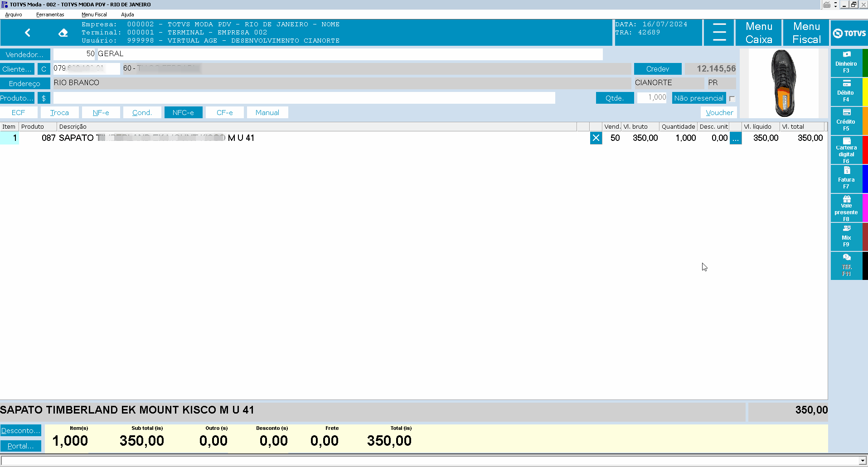
Task: Click the Produto... button
Action: coord(17,98)
